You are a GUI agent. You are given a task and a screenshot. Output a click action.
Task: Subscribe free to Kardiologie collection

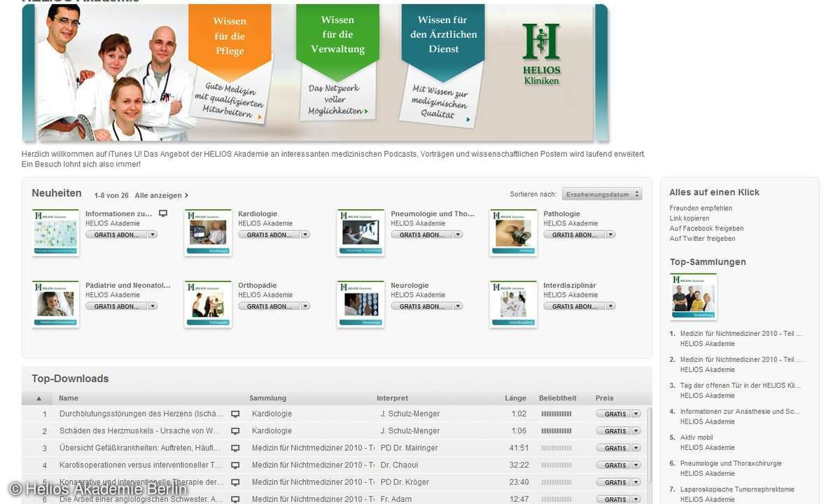click(x=269, y=234)
